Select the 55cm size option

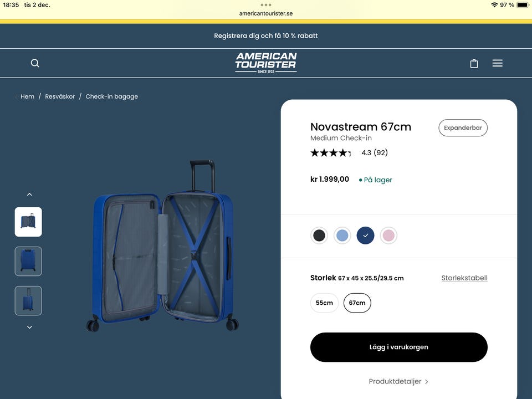324,303
